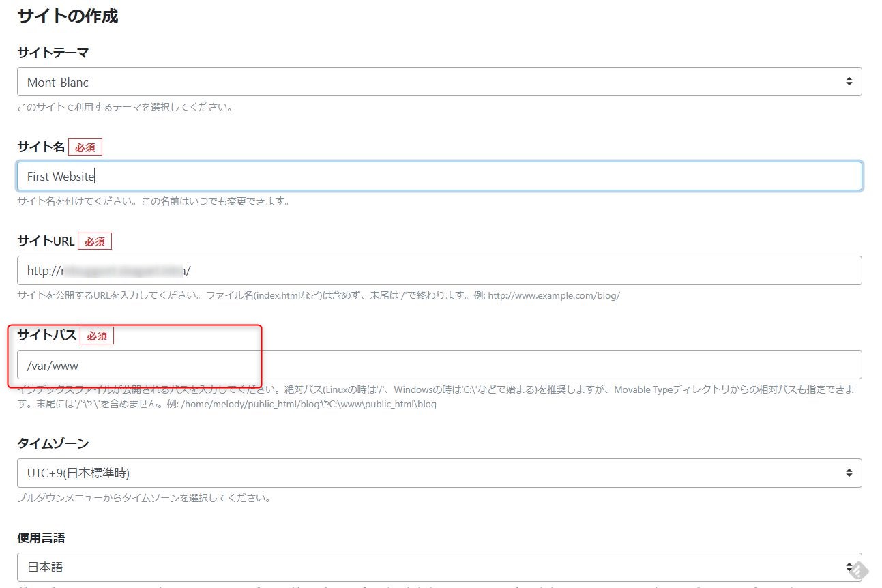Click the サイトの作成 page heading

point(68,16)
